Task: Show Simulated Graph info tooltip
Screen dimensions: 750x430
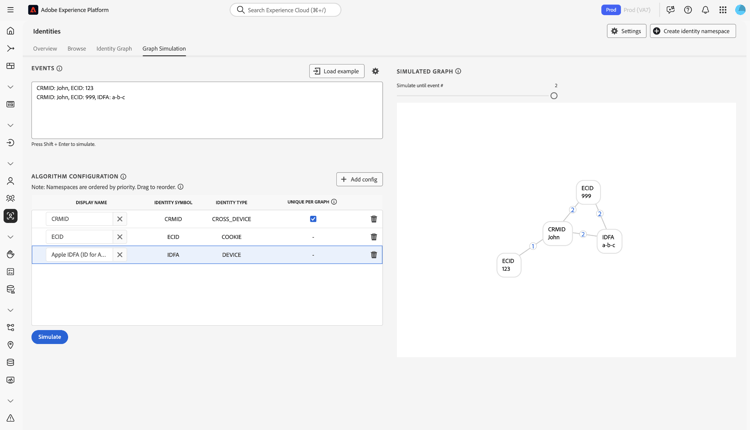Action: [x=458, y=72]
